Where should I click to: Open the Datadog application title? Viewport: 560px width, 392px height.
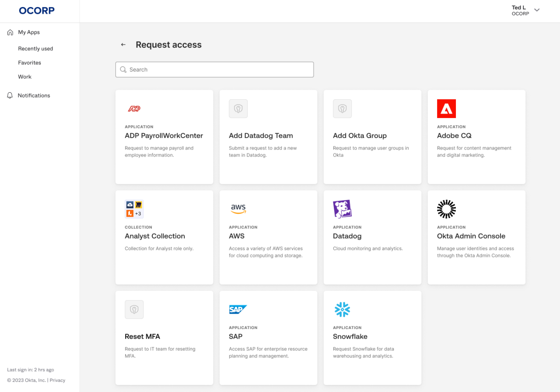pos(347,236)
